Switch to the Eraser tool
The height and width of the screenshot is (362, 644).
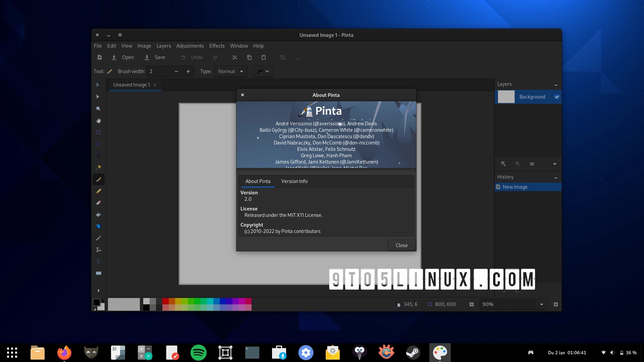point(99,202)
